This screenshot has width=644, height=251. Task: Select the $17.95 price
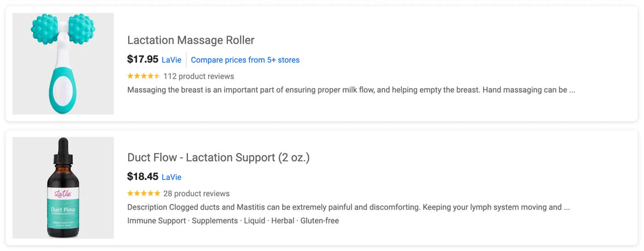(142, 59)
